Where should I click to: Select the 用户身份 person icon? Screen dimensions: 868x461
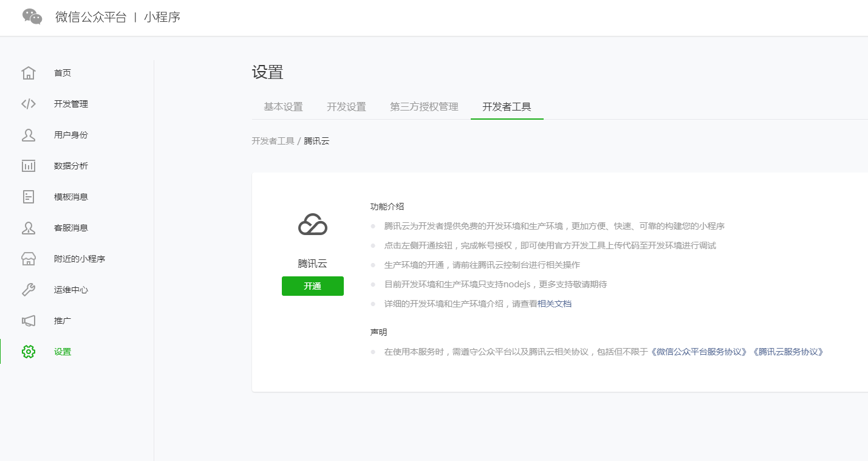29,135
